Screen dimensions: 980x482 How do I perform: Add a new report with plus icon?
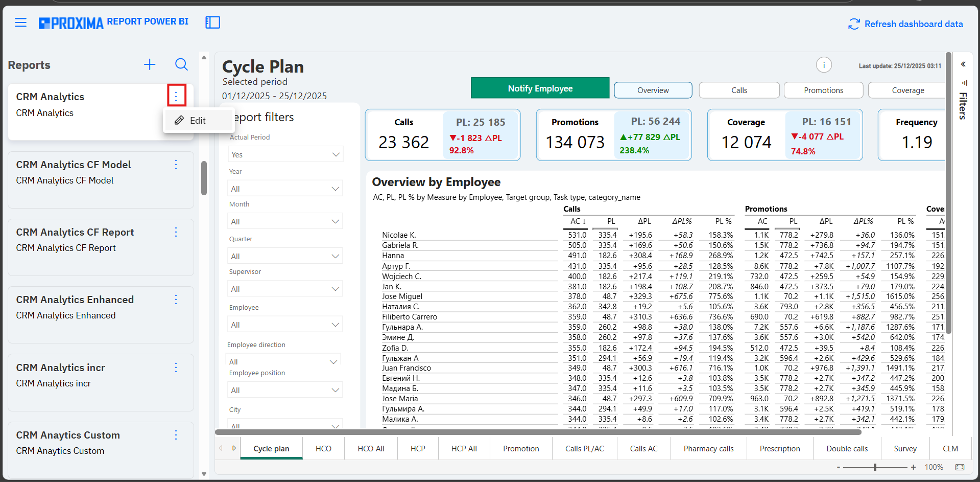pos(150,64)
